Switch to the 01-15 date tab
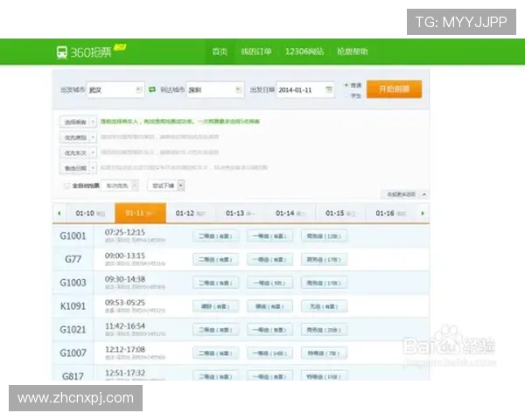The image size is (525, 420). pos(340,213)
